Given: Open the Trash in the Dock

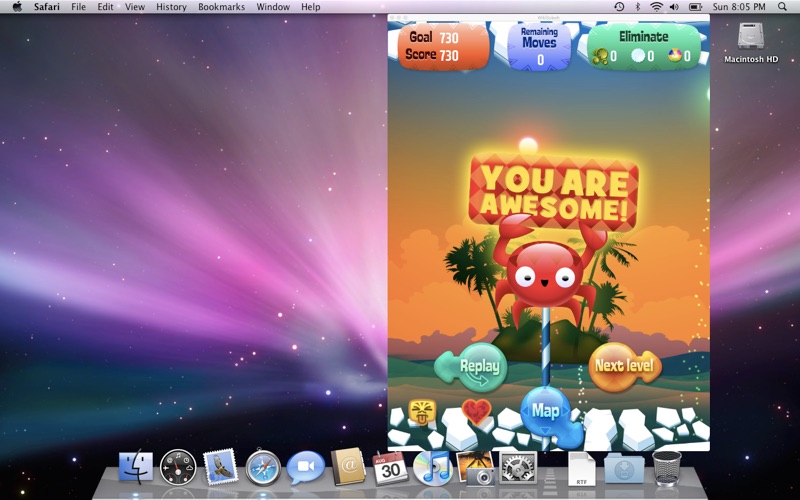Looking at the screenshot, I should click(x=667, y=467).
